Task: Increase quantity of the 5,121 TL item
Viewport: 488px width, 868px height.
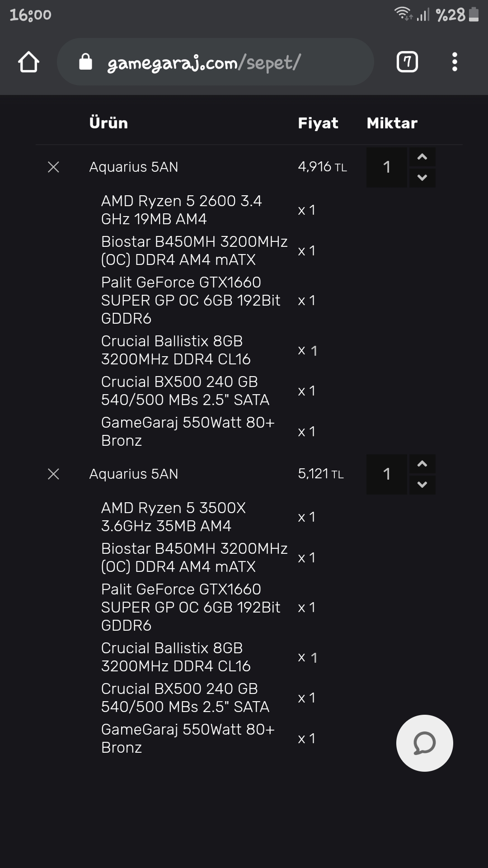Action: click(422, 464)
